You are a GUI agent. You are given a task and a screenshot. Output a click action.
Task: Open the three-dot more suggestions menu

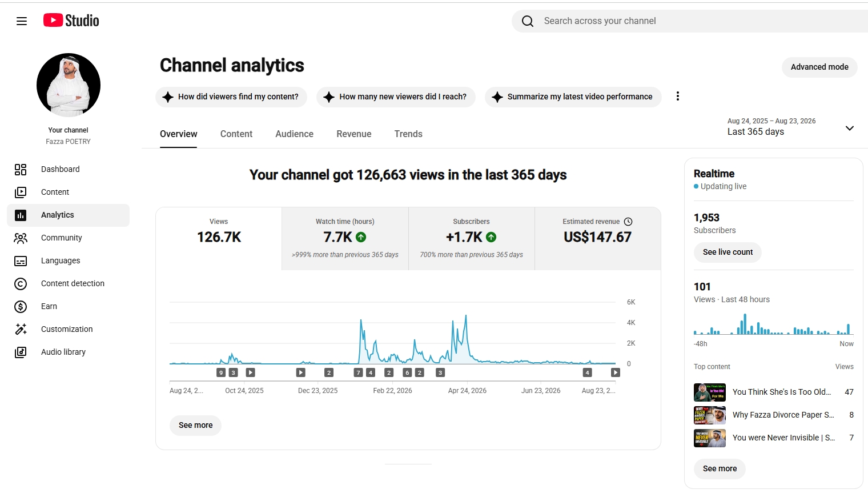[x=678, y=96]
